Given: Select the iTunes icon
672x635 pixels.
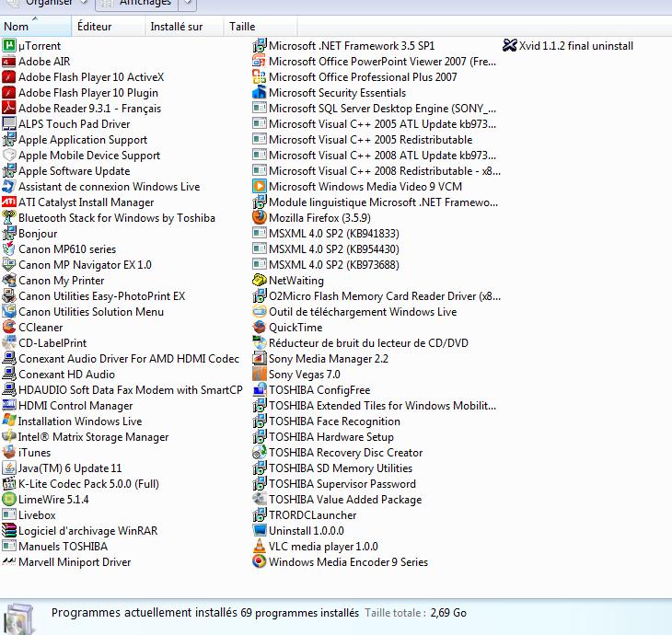Looking at the screenshot, I should click(x=9, y=452).
